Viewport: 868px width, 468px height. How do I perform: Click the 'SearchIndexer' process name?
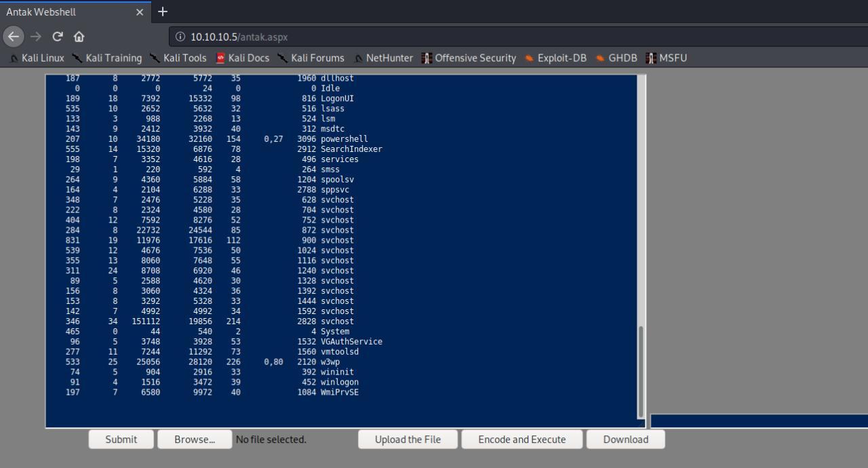[x=351, y=149]
